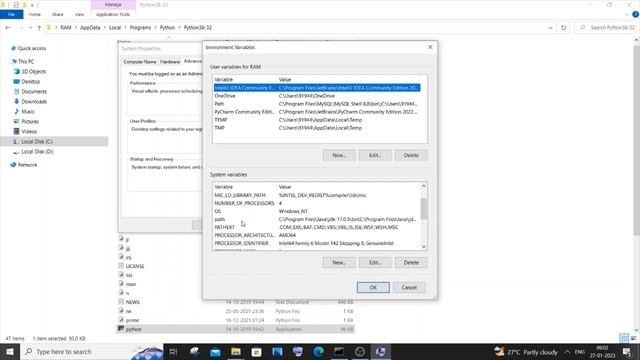
Task: Open the Share ribbon tab
Action: (x=58, y=14)
